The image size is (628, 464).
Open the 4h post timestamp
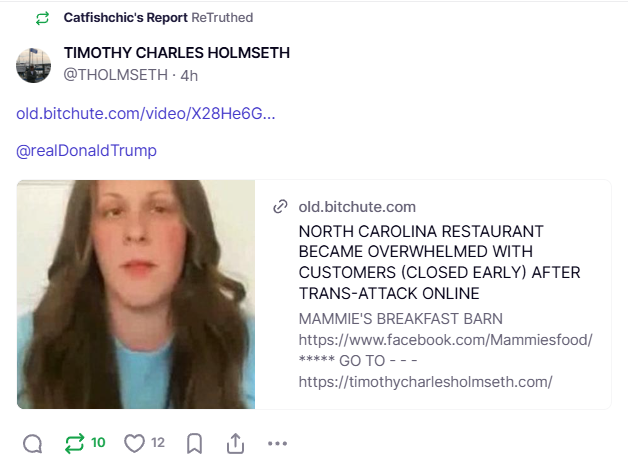pos(189,75)
